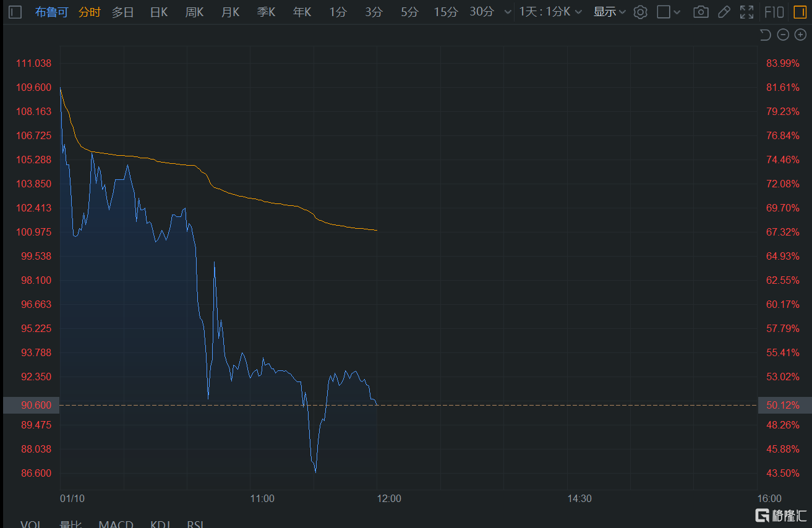Select the 5分 interval
Viewport: 812px width, 528px height.
click(x=409, y=12)
